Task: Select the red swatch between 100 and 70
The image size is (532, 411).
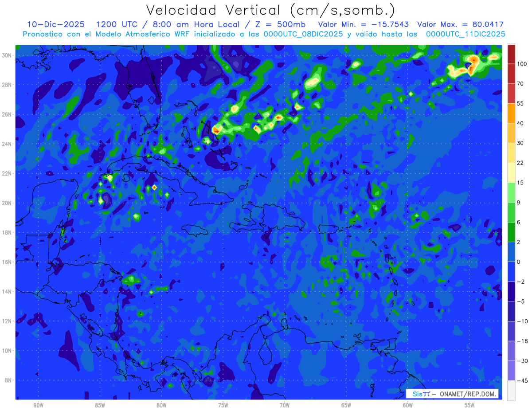Action: 511,74
